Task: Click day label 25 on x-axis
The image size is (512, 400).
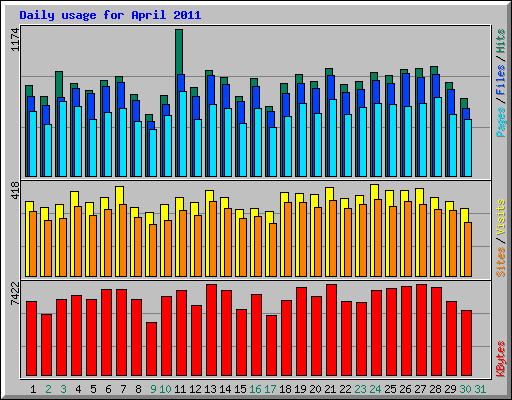Action: [390, 389]
